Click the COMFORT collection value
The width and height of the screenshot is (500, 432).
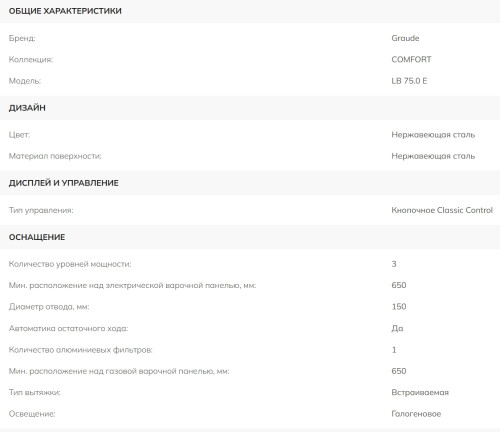[x=411, y=60]
